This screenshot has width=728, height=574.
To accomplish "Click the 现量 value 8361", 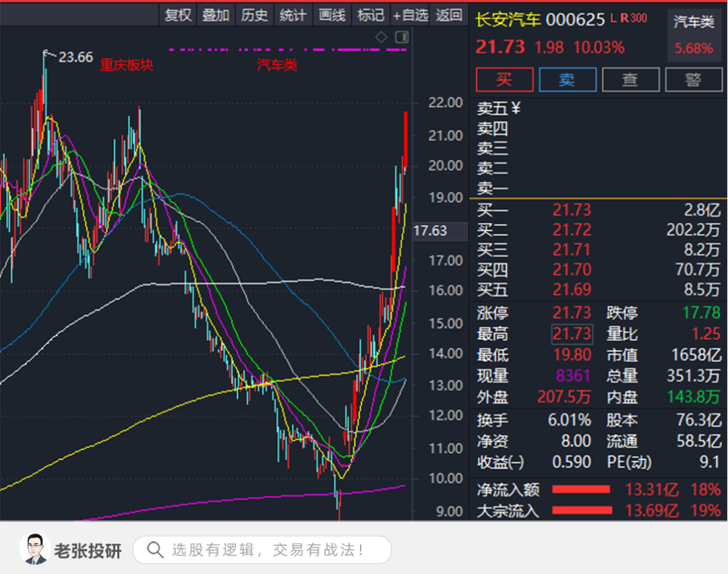I will [x=573, y=375].
